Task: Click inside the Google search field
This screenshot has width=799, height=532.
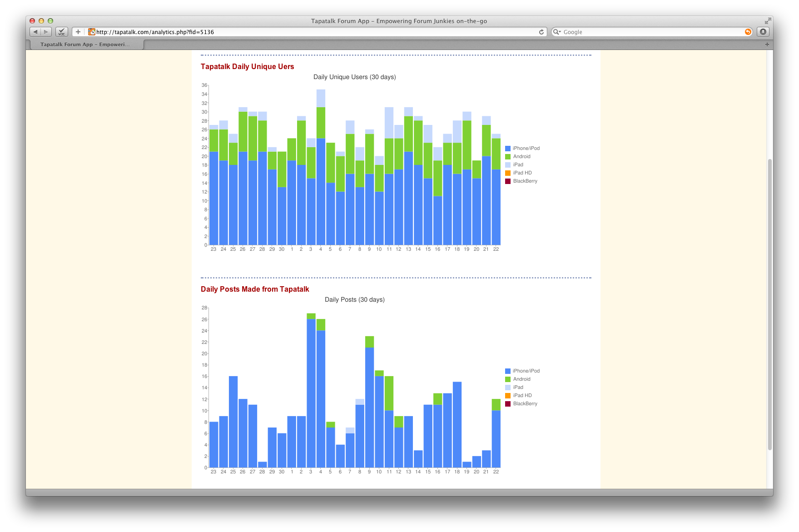Action: click(650, 32)
